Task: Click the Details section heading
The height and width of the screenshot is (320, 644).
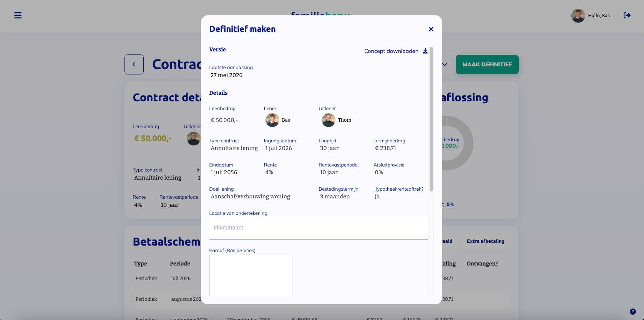Action: pyautogui.click(x=218, y=93)
